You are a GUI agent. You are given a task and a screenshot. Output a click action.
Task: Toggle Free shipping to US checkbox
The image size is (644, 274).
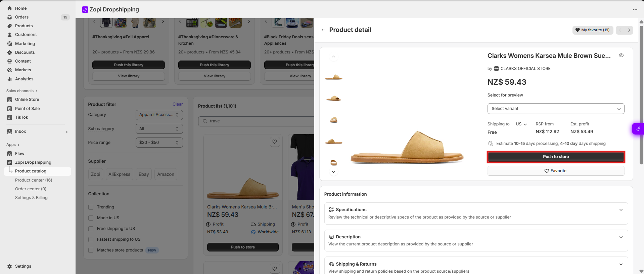point(91,229)
